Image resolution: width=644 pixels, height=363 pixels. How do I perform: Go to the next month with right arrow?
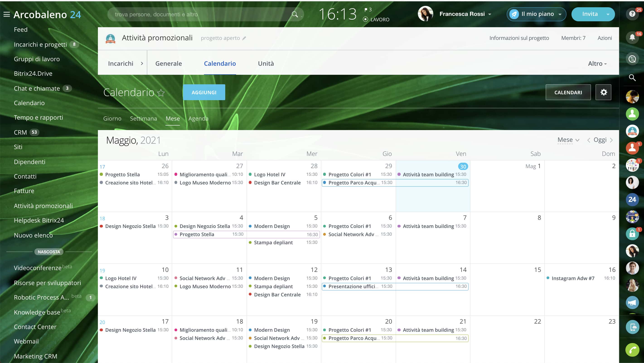coord(612,140)
